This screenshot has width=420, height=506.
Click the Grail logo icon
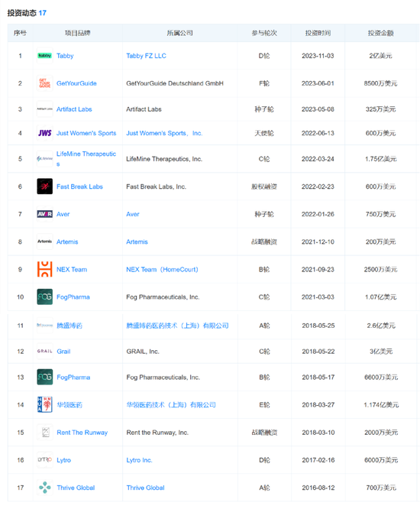45,352
